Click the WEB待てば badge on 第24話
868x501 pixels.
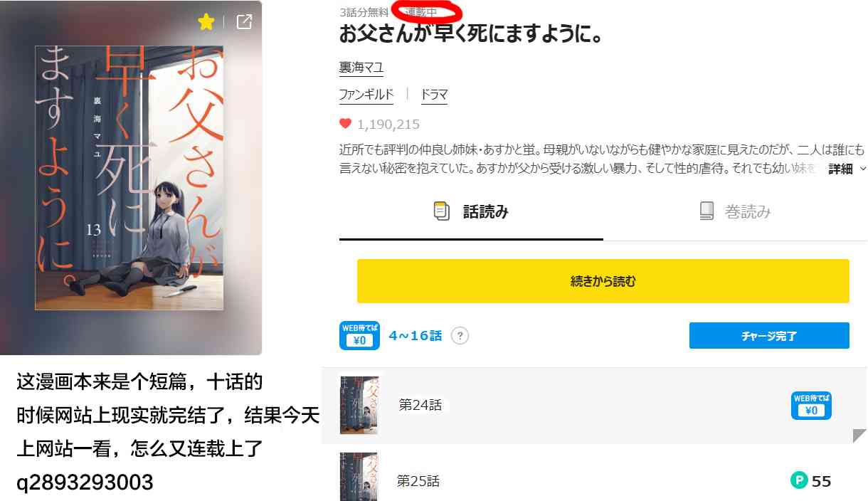point(811,405)
